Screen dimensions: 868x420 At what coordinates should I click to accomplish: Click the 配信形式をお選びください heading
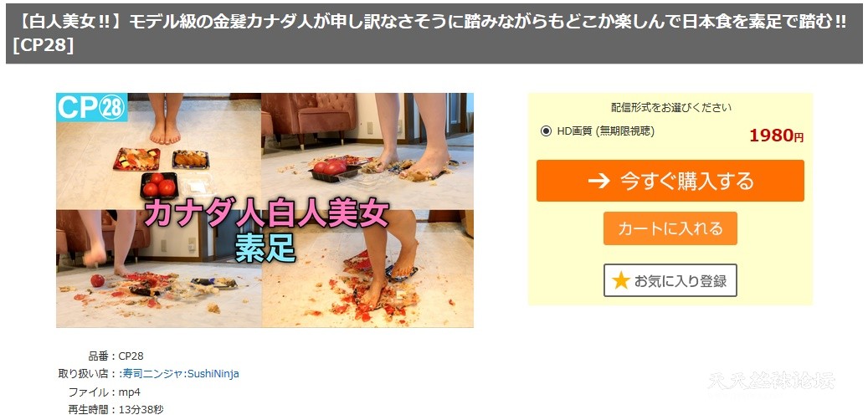(x=671, y=107)
